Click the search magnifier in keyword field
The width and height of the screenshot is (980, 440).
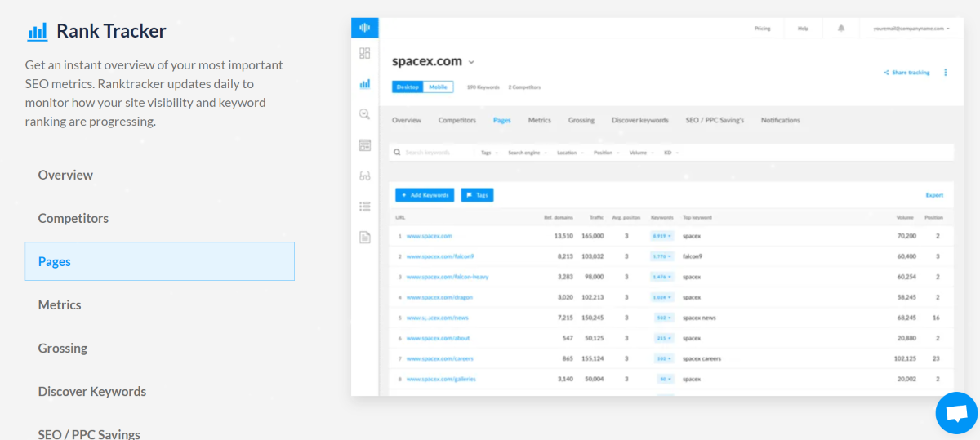point(397,153)
